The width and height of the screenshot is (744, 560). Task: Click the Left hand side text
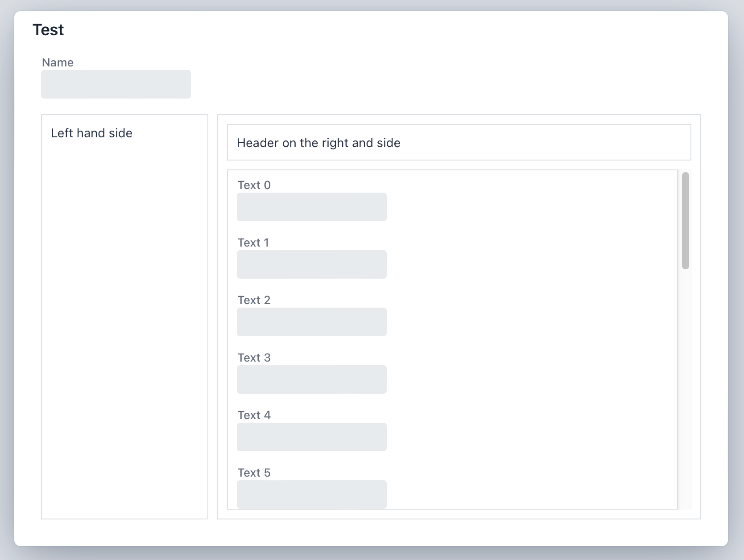point(91,133)
